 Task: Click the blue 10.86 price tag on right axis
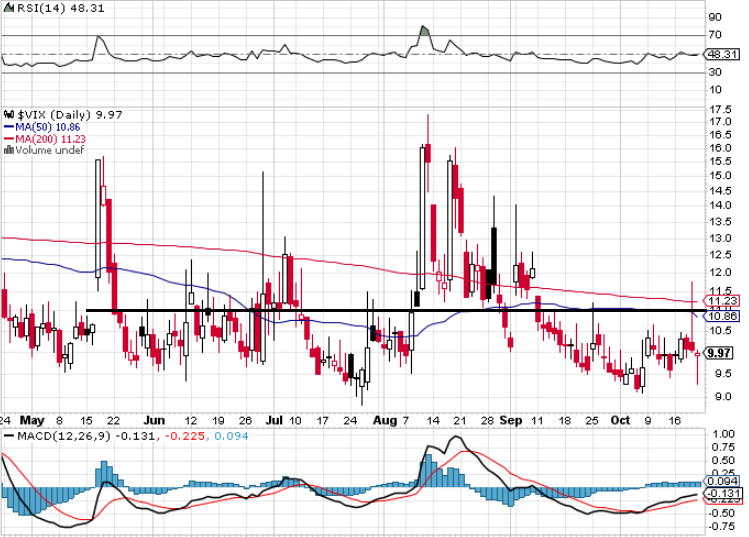coord(721,316)
